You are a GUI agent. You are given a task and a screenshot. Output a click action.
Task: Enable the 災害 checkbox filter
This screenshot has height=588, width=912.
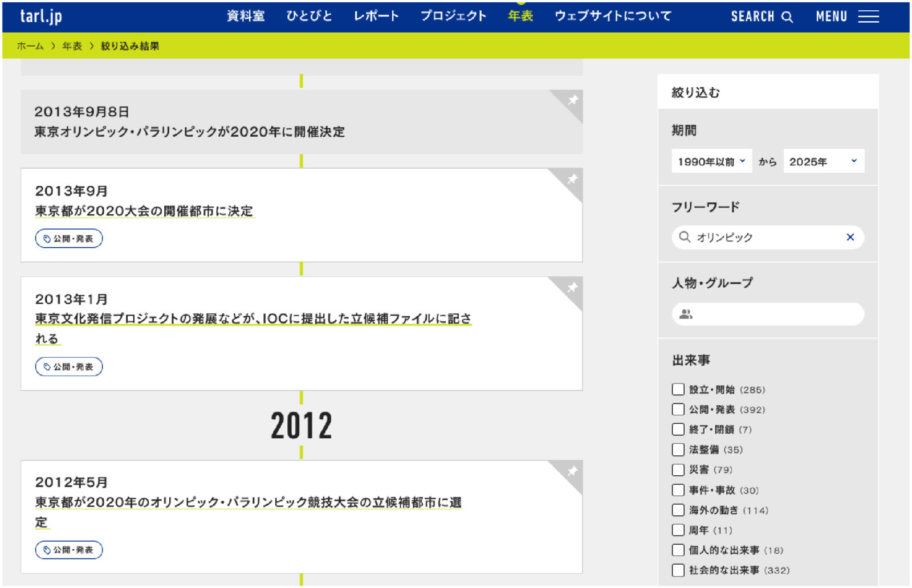coord(678,470)
